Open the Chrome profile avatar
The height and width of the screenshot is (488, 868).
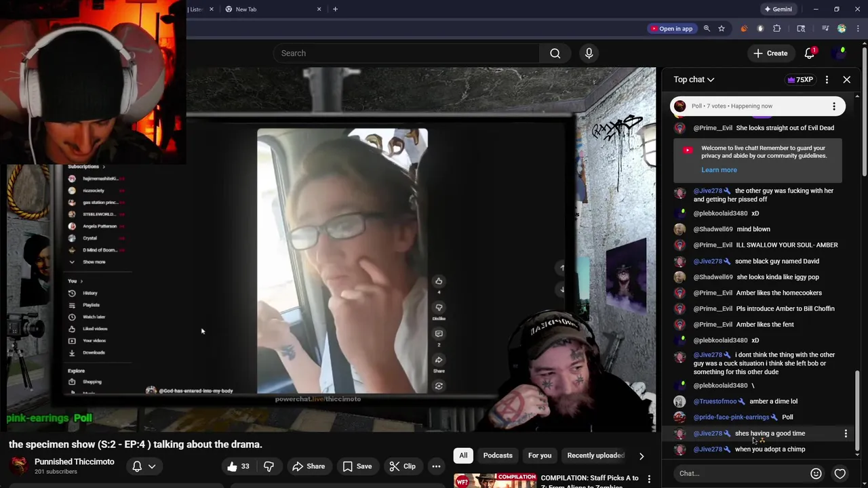point(842,28)
